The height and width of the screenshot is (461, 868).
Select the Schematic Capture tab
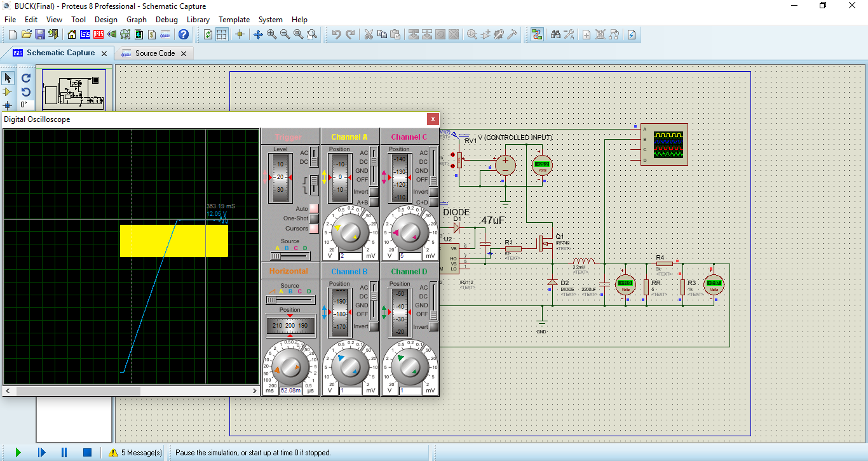pyautogui.click(x=60, y=53)
